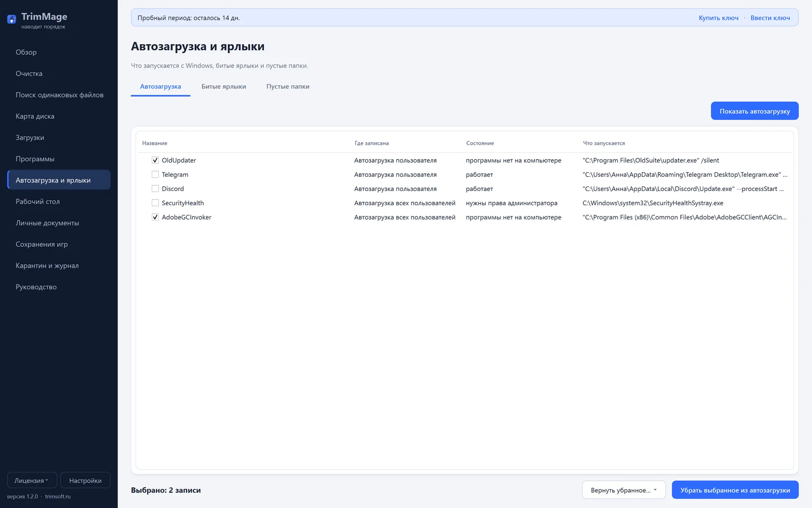Follow the Купить ключ link
812x508 pixels.
[719, 18]
